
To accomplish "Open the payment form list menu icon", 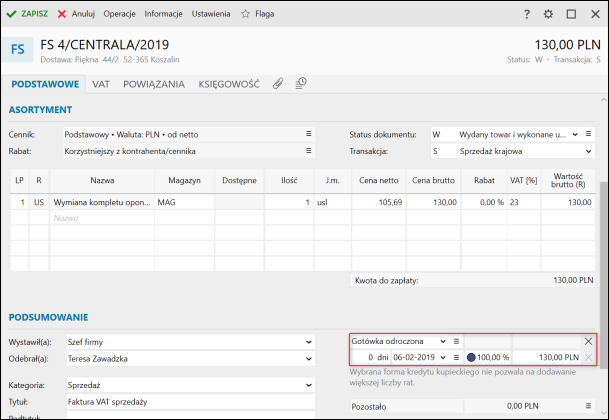I will pyautogui.click(x=456, y=342).
